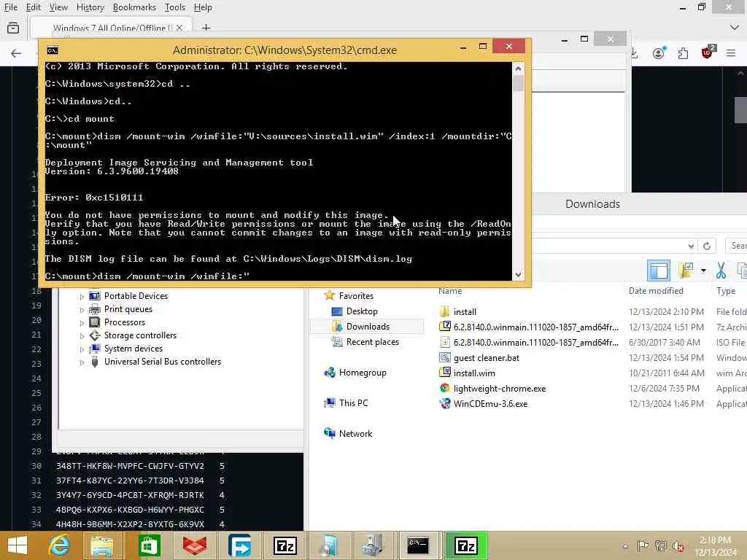Expand the Processors node
Image resolution: width=747 pixels, height=560 pixels.
82,323
